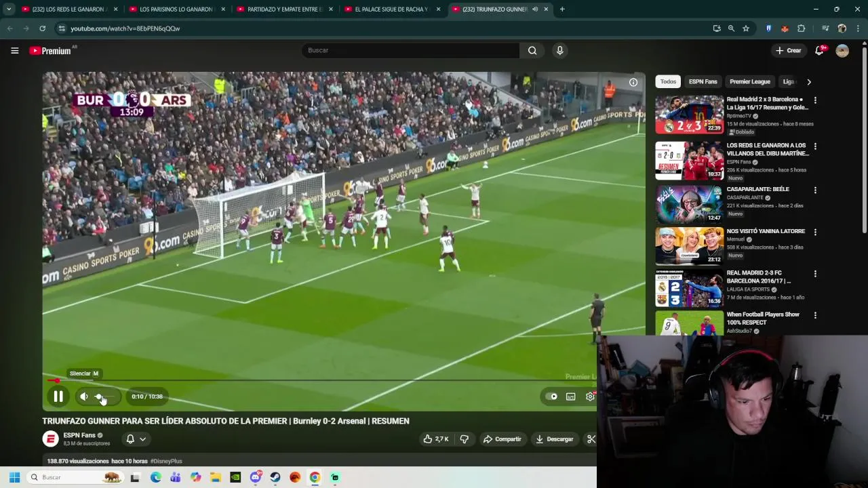This screenshot has width=868, height=488.
Task: Open the Chrome extensions puzzle icon
Action: (x=802, y=28)
